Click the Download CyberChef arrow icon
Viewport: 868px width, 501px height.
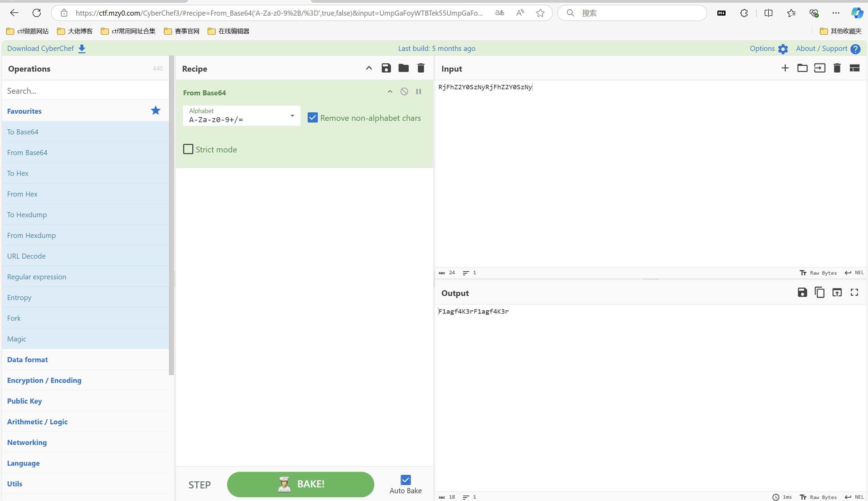point(82,49)
